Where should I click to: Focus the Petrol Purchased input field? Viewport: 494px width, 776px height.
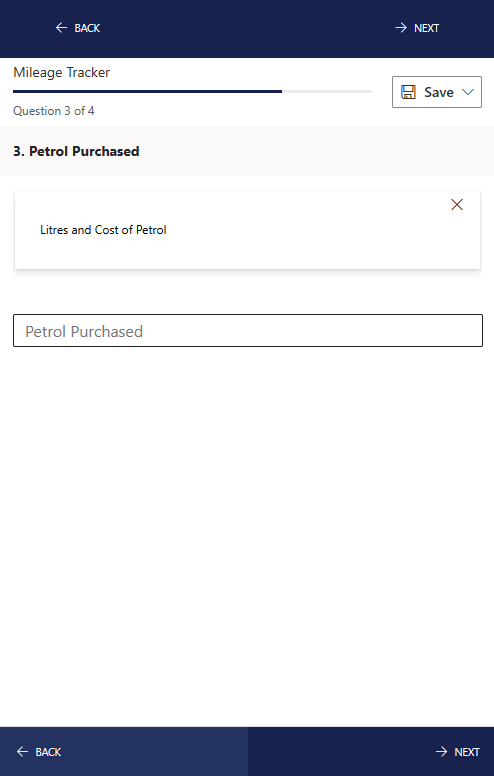point(247,331)
